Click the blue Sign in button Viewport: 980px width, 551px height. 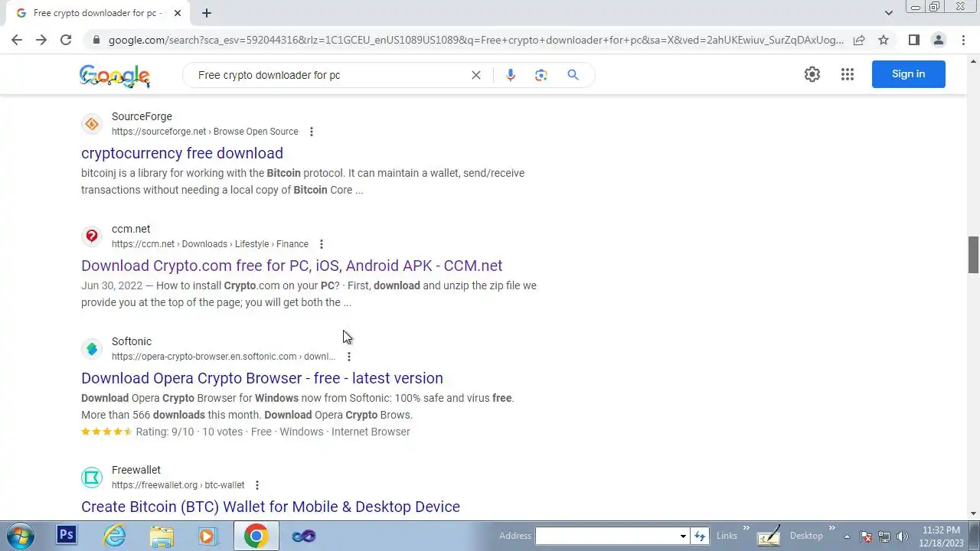(909, 74)
